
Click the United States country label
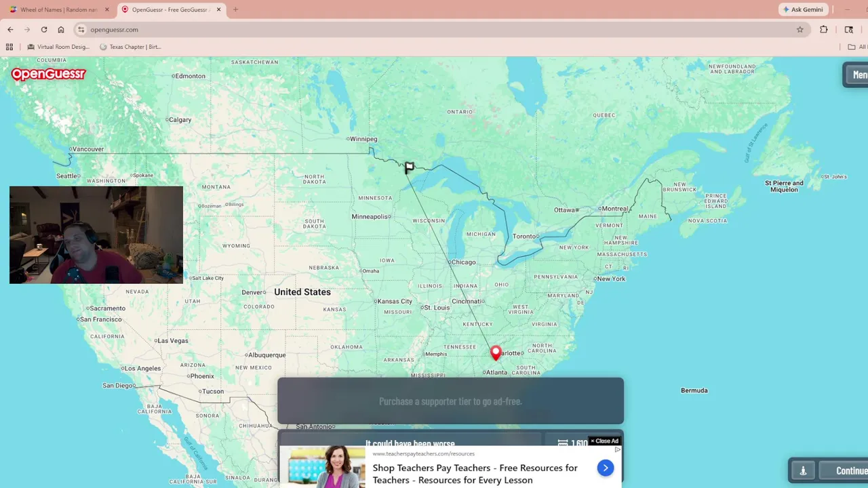click(302, 292)
